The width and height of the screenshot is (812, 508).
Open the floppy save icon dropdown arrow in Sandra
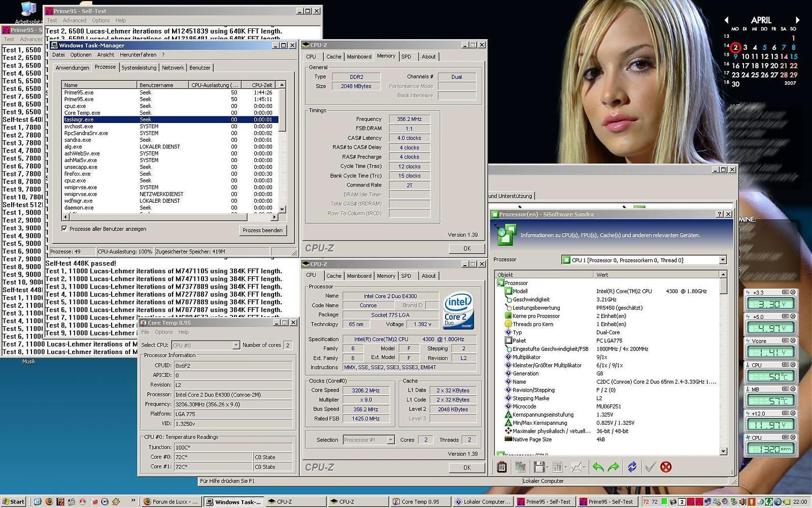[x=547, y=467]
